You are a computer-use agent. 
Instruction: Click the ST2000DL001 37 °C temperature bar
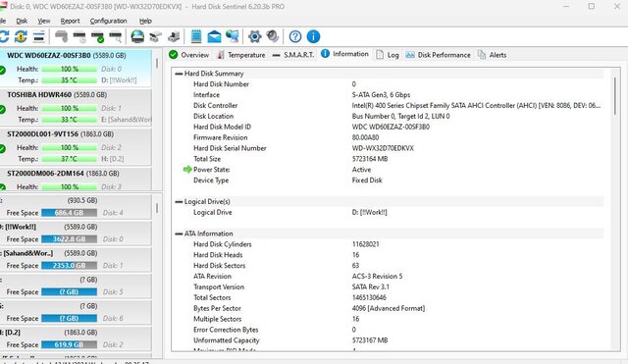click(70, 159)
